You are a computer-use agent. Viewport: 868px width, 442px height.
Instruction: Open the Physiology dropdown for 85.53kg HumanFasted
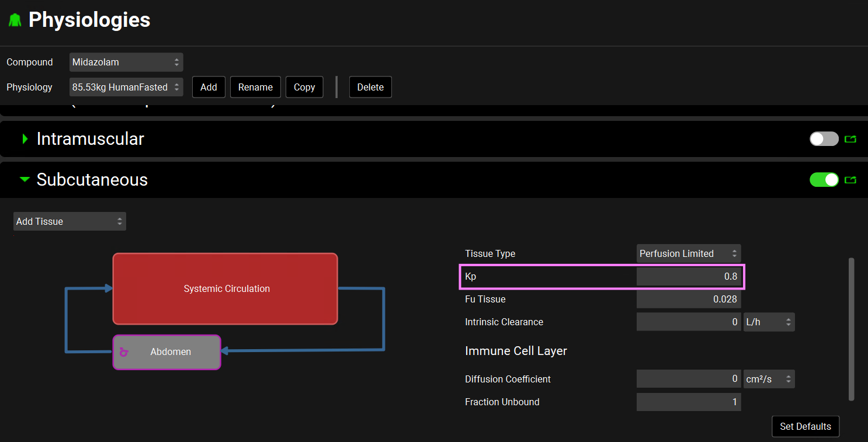(x=126, y=88)
